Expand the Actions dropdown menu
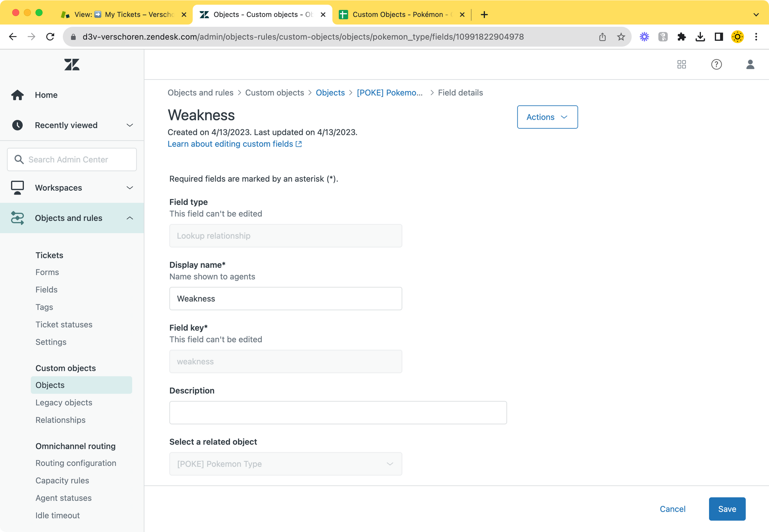 pyautogui.click(x=546, y=117)
